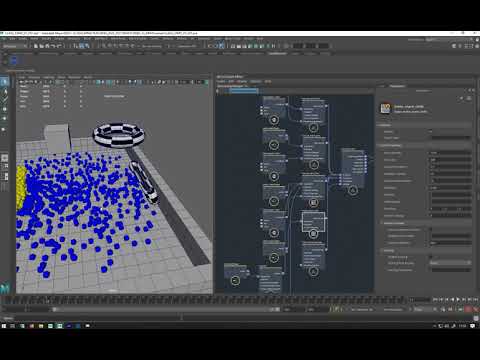Toggle the Auto Key red button
The image size is (480, 360).
click(x=468, y=310)
